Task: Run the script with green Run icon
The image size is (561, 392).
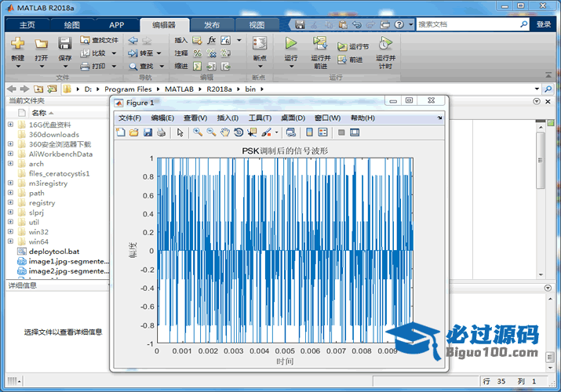Action: pos(291,43)
